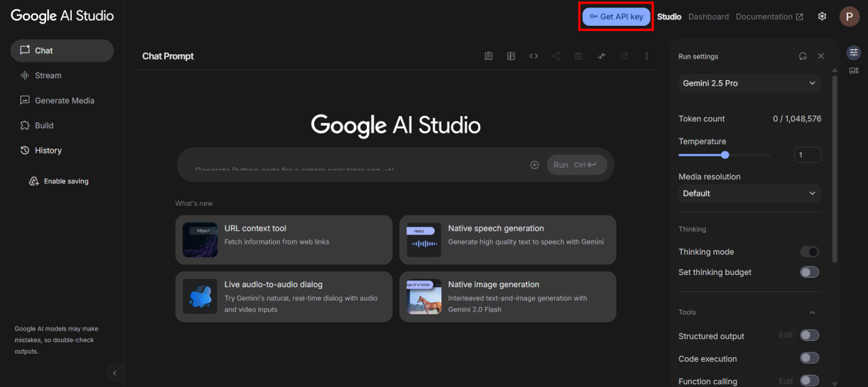Click the compare mode icon
868x387 pixels.
pos(511,56)
